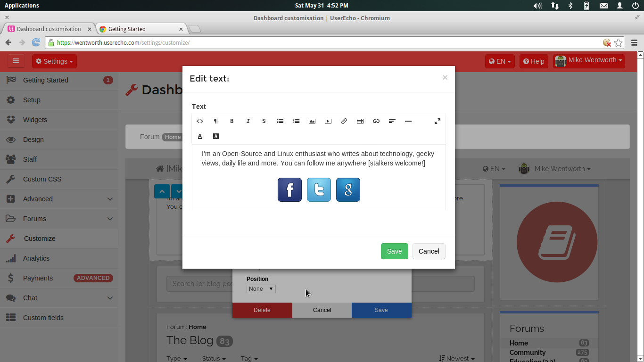Select Customize in sidebar

pos(59,239)
